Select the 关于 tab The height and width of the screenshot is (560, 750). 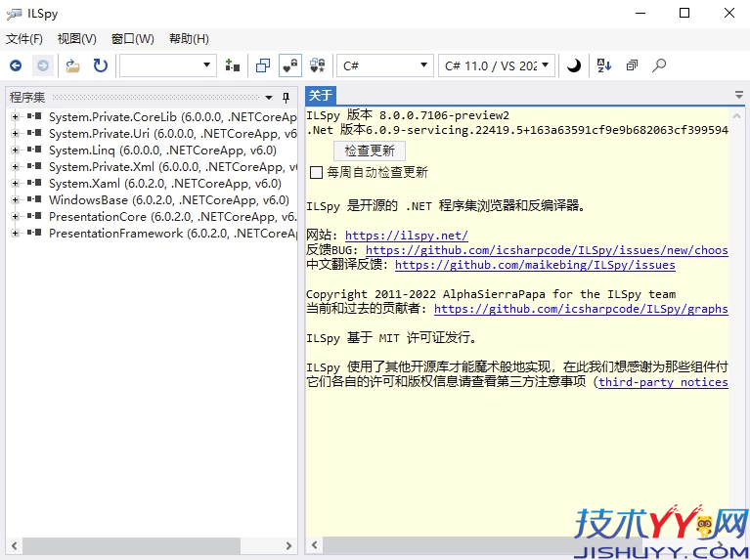coord(321,95)
